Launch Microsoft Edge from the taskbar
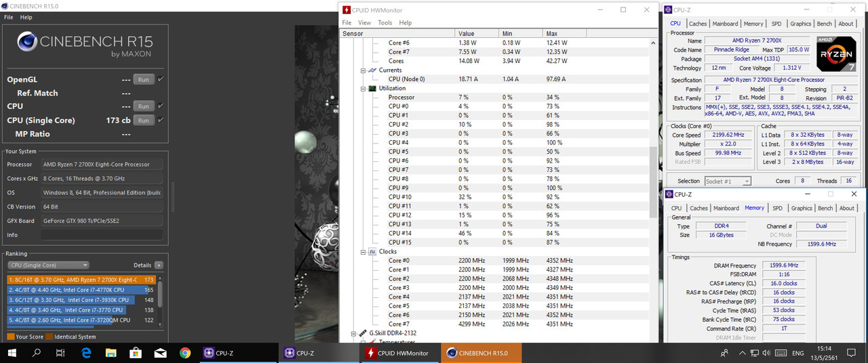The width and height of the screenshot is (868, 363). point(86,353)
